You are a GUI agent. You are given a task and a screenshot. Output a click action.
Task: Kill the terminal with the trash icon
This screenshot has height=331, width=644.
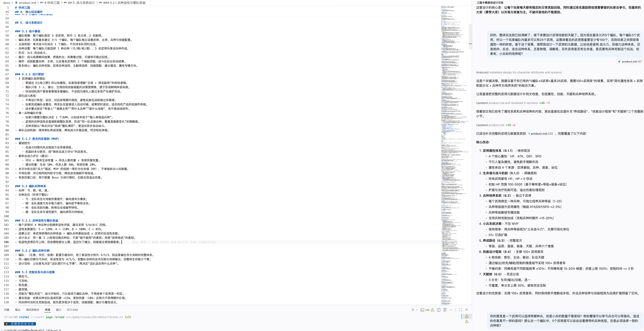click(x=445, y=310)
